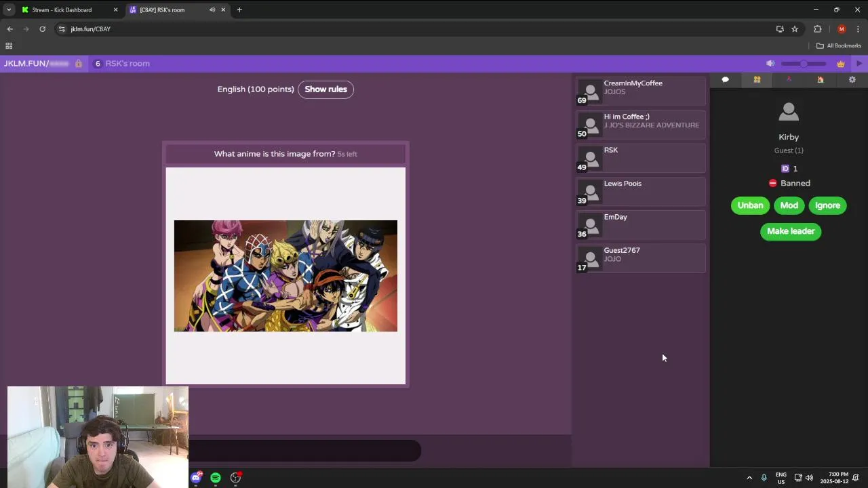Unban the player Kirby

(x=750, y=205)
